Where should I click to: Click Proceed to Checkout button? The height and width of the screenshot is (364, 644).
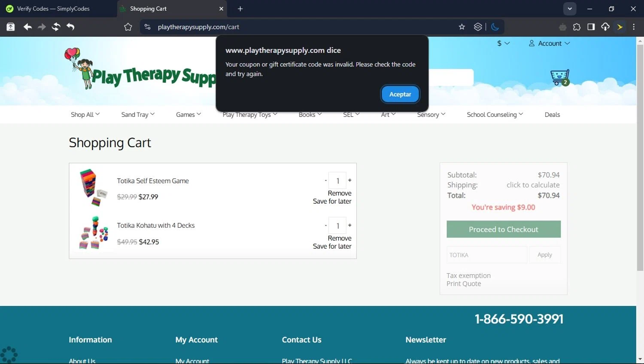pos(504,229)
